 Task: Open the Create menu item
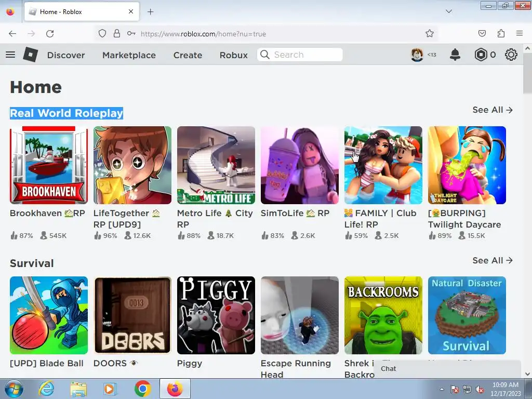click(x=188, y=55)
